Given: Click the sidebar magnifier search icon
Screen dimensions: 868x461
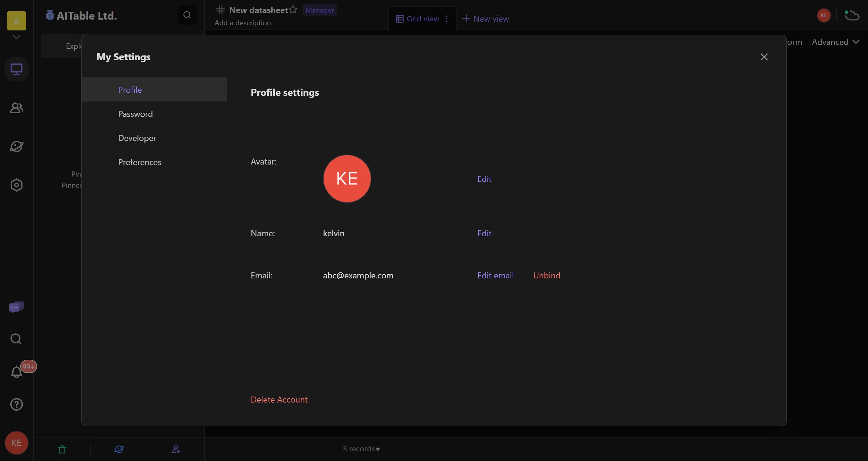Looking at the screenshot, I should point(16,339).
